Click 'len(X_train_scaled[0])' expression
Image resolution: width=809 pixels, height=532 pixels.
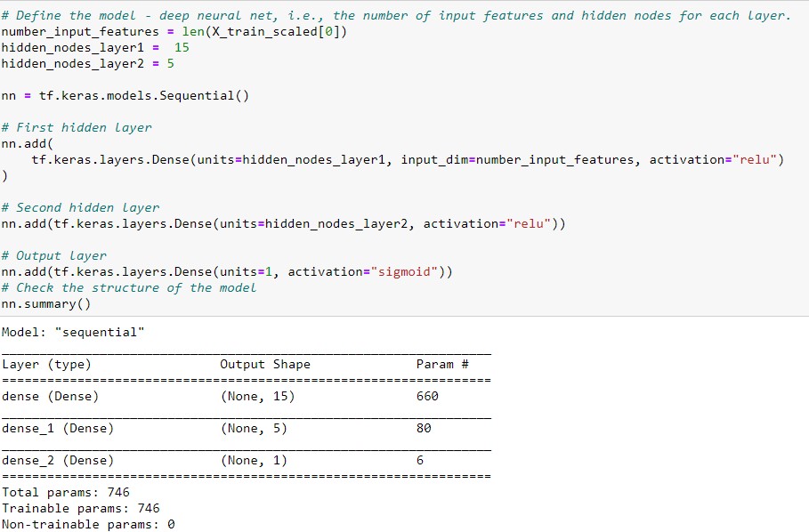click(264, 32)
